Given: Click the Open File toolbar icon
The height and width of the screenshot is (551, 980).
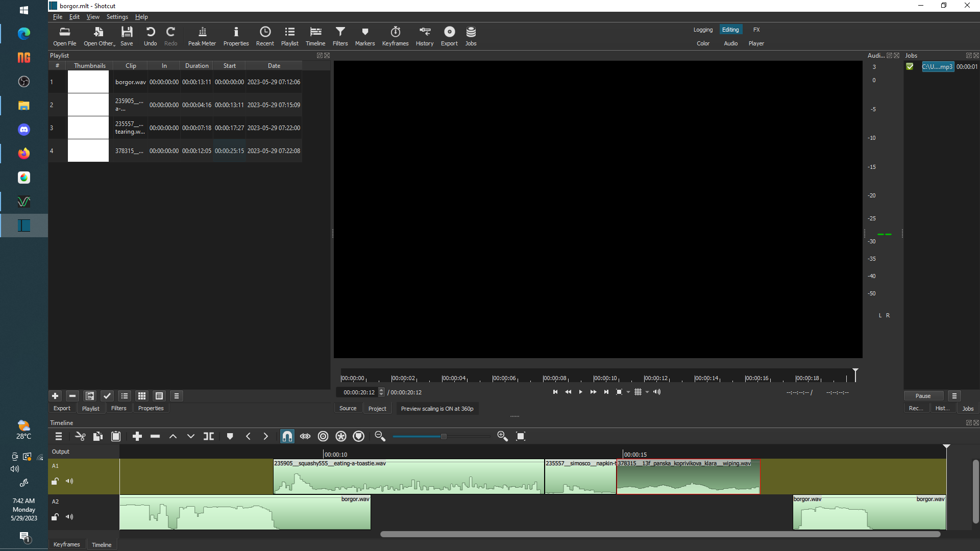Looking at the screenshot, I should point(64,36).
